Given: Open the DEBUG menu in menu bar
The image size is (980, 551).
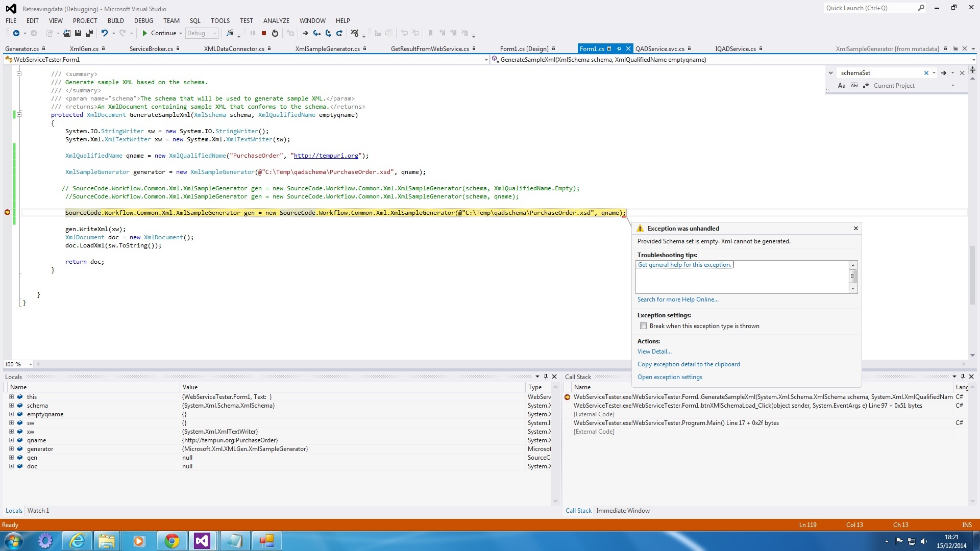Looking at the screenshot, I should pos(143,20).
